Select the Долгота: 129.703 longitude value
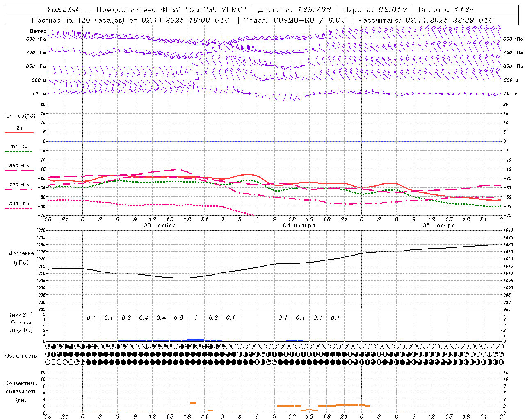This screenshot has width=525, height=420. [x=294, y=10]
